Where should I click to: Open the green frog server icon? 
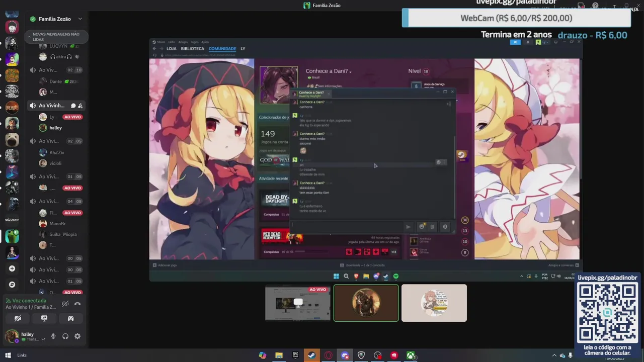click(12, 236)
